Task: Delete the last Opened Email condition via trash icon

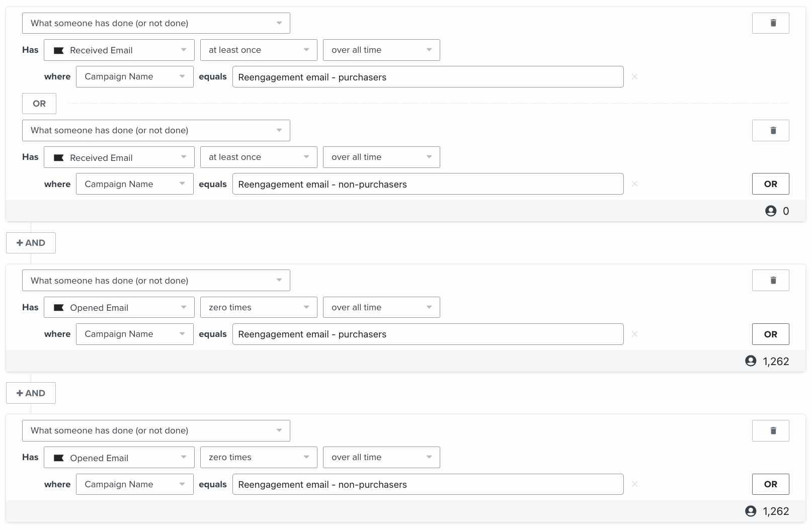Action: point(771,430)
